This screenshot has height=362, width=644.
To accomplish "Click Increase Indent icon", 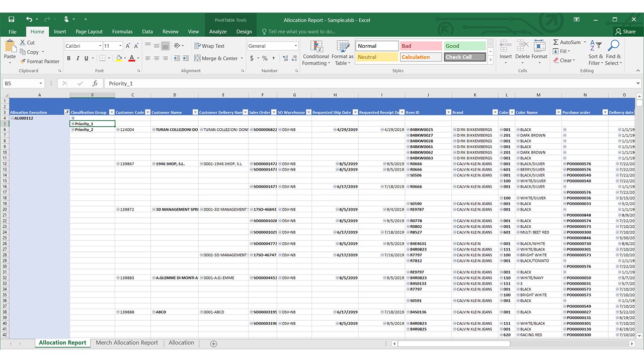I will [185, 58].
